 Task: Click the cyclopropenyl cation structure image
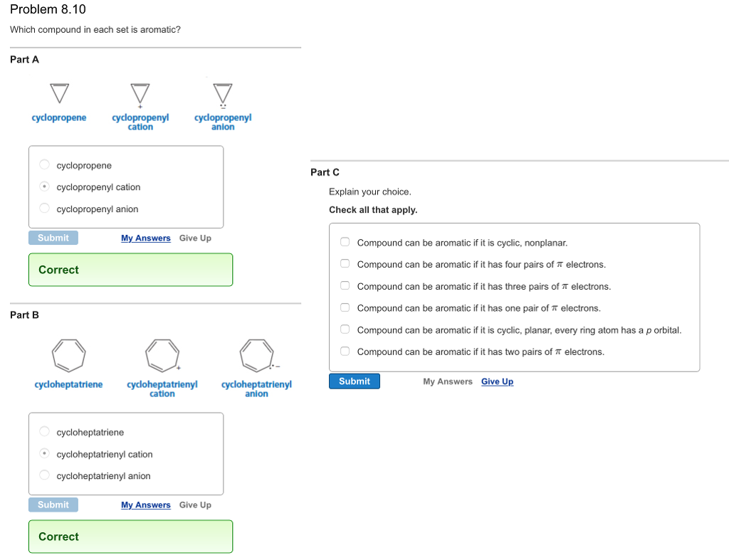point(140,93)
